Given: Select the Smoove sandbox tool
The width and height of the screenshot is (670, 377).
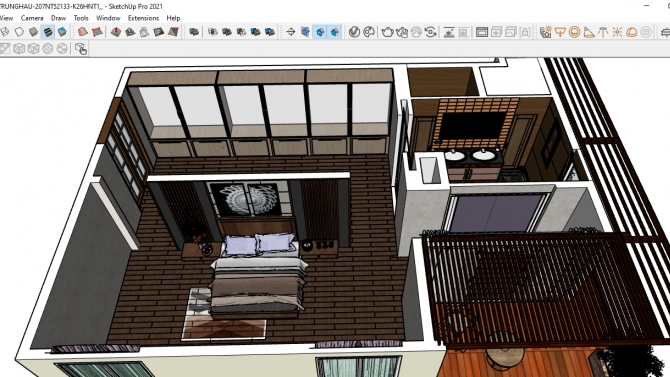Looking at the screenshot, I should tap(115, 32).
